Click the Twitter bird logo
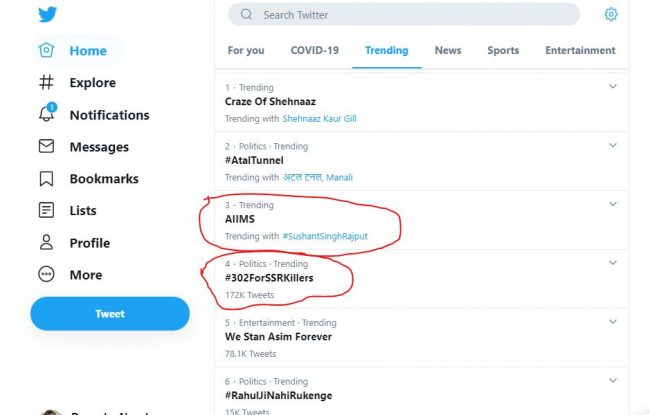Screen dimensions: 650x415 click(x=47, y=15)
